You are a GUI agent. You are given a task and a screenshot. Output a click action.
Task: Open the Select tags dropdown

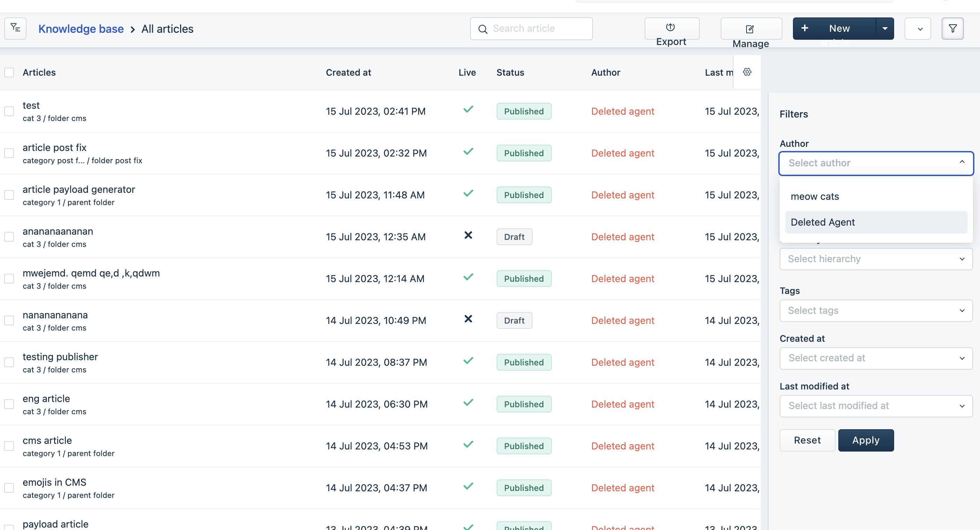pos(876,311)
